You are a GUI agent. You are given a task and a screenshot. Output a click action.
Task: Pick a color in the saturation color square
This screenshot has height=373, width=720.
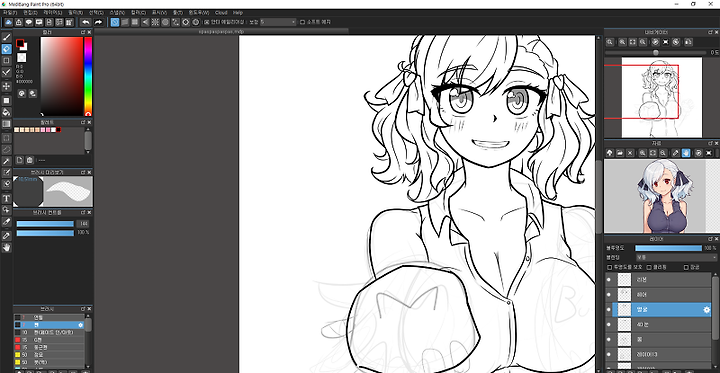tap(62, 76)
